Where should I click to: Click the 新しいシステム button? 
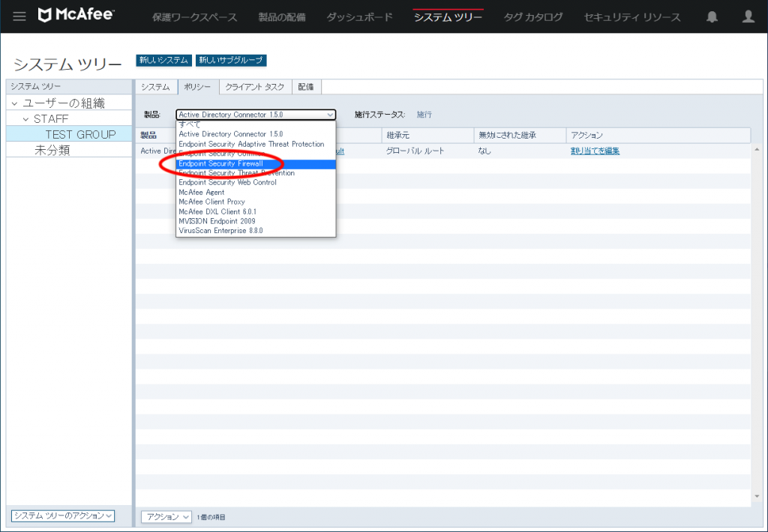tap(163, 60)
